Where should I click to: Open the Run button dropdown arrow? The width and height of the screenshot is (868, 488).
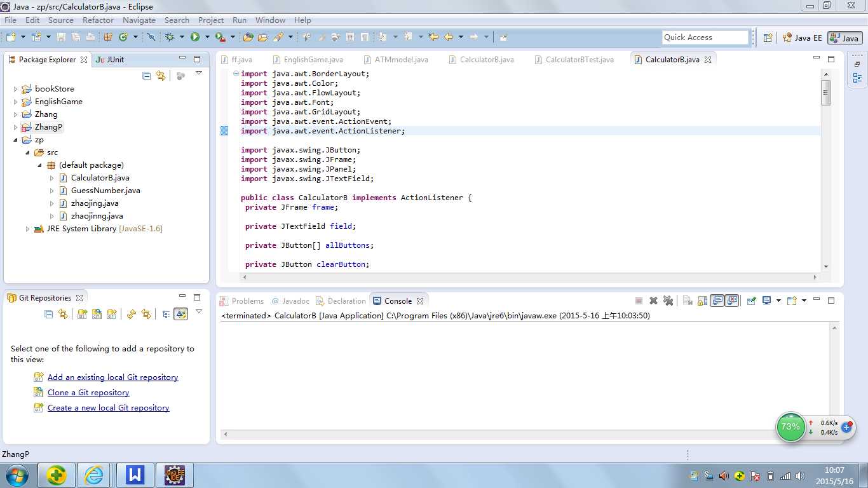pyautogui.click(x=207, y=37)
